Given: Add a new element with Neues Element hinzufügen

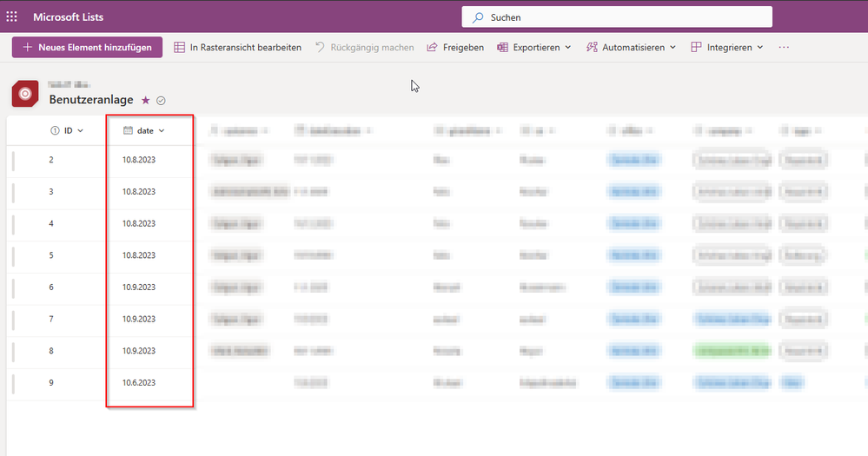Looking at the screenshot, I should point(87,47).
